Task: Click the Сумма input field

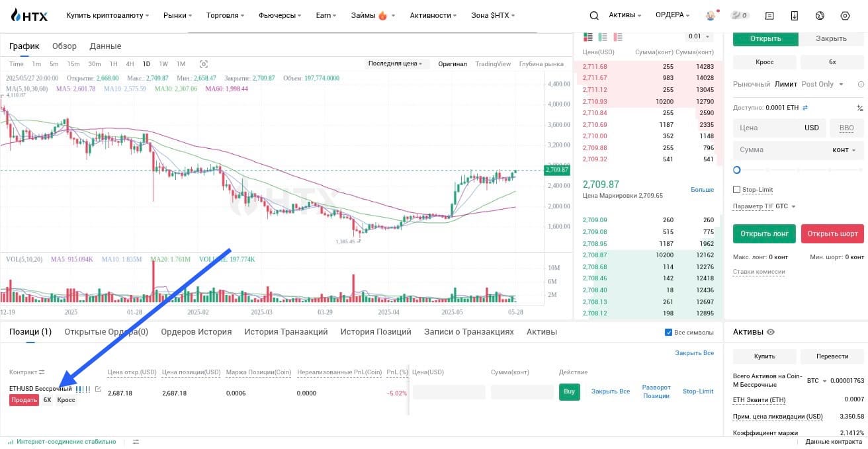Action: (799, 150)
